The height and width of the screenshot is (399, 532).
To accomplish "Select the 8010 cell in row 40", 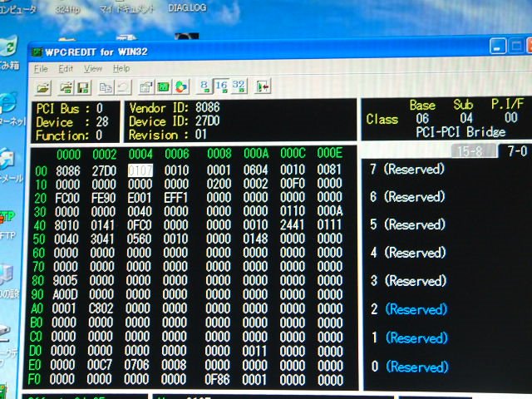I will (66, 225).
